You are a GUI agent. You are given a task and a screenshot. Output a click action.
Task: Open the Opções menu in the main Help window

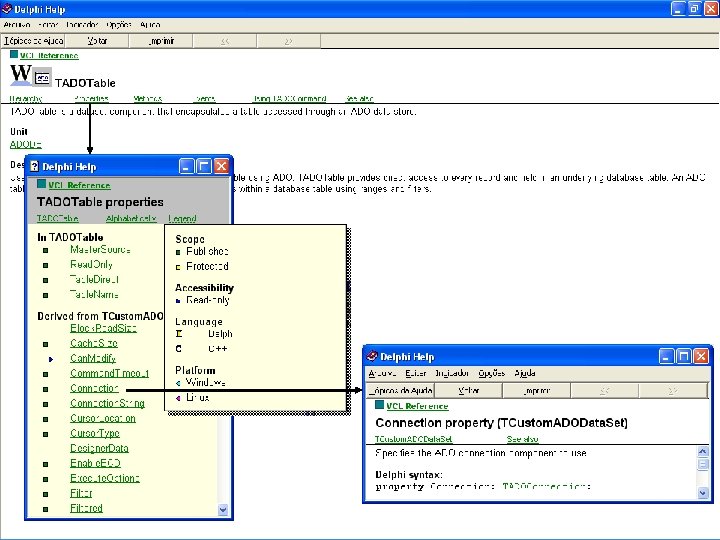[119, 25]
